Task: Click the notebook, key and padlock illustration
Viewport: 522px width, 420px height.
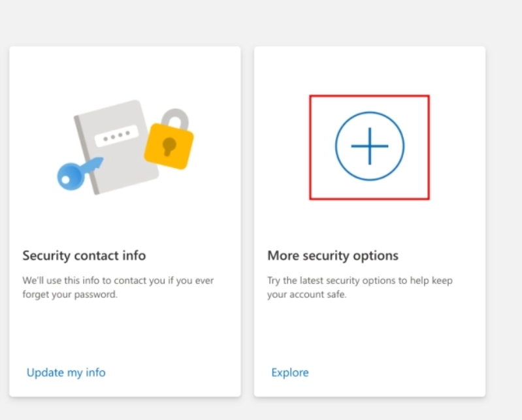Action: point(125,147)
